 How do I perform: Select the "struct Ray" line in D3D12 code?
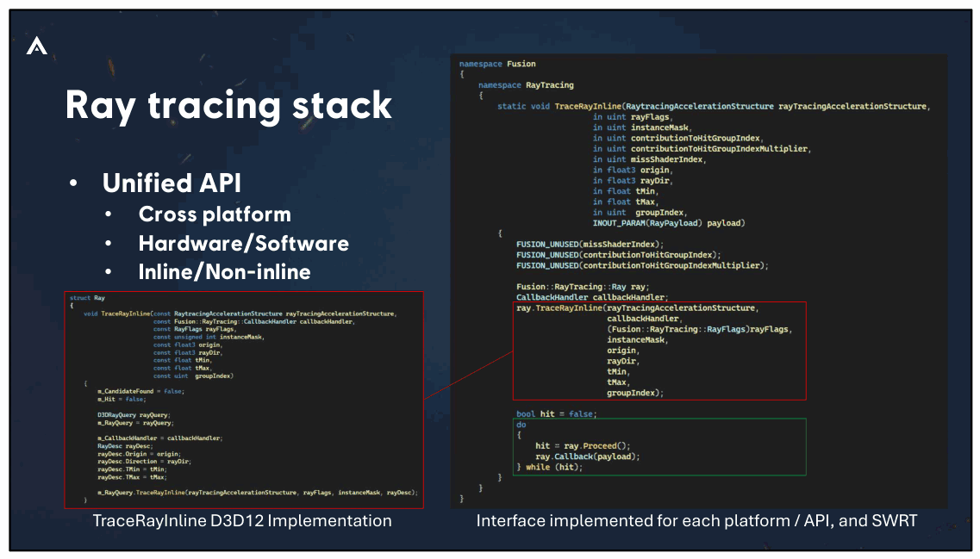pos(88,298)
